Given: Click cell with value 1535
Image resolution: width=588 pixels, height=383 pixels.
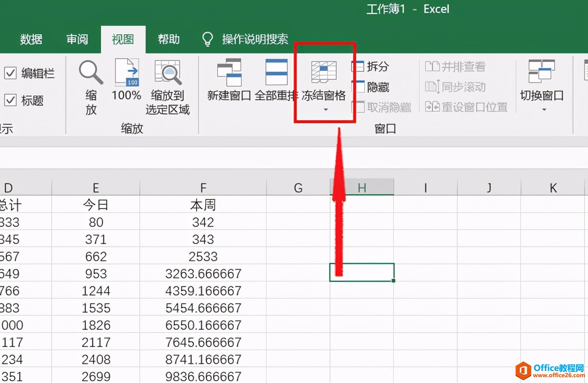Looking at the screenshot, I should 96,308.
